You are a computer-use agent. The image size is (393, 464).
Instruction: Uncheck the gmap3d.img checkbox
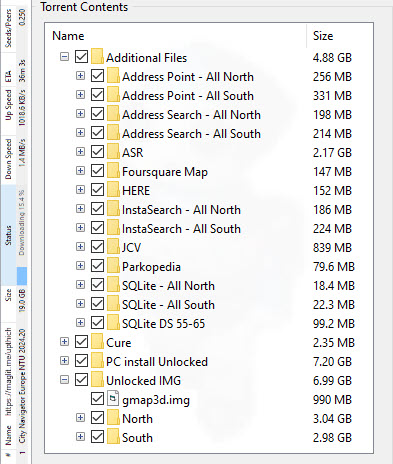(97, 399)
